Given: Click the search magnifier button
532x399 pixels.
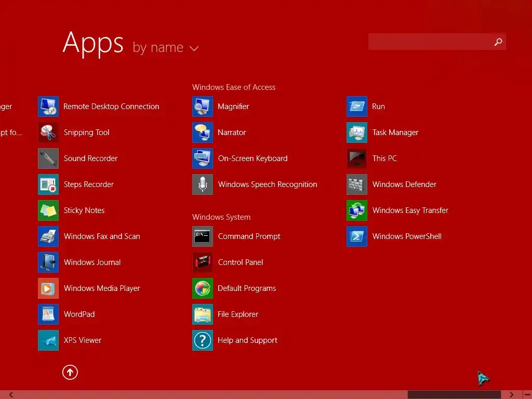Looking at the screenshot, I should [x=498, y=42].
